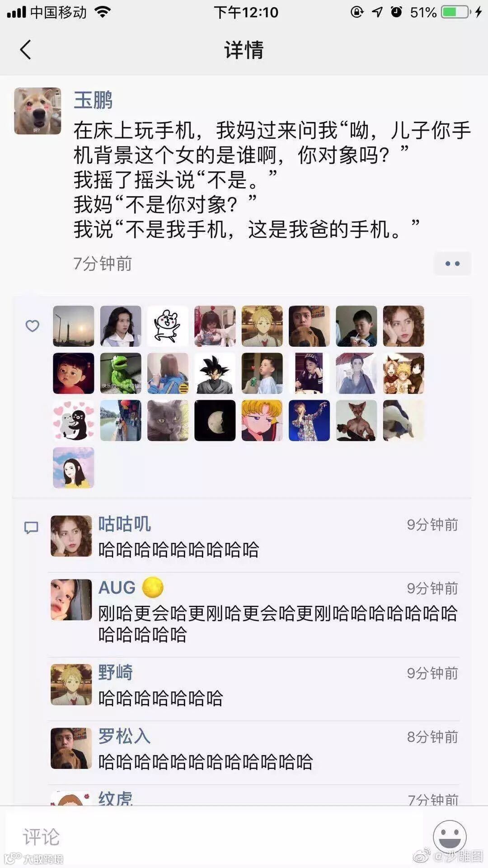This screenshot has width=488, height=868.
Task: Open 玉鹏's username link
Action: pos(93,100)
